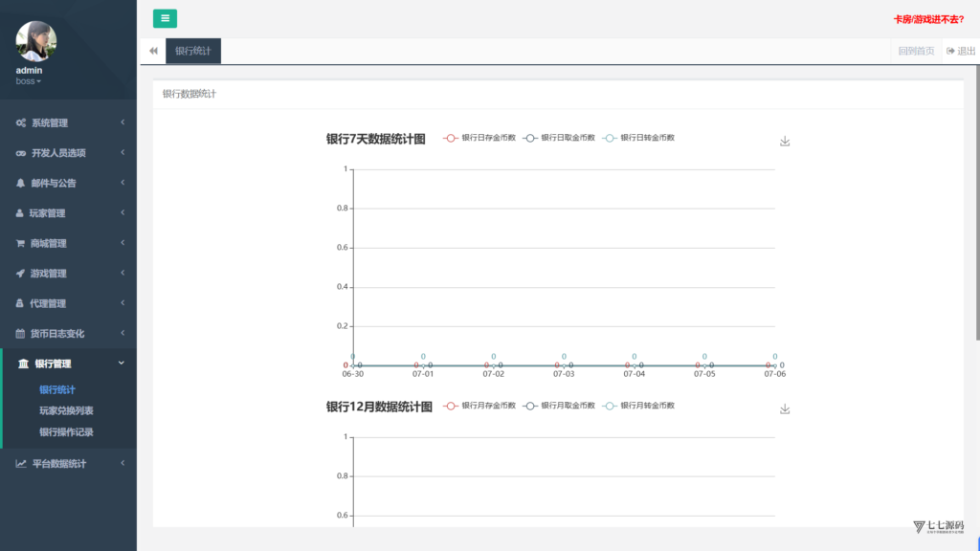The height and width of the screenshot is (551, 980).
Task: Click the 07-03 data point on 7-day chart
Action: [x=564, y=365]
